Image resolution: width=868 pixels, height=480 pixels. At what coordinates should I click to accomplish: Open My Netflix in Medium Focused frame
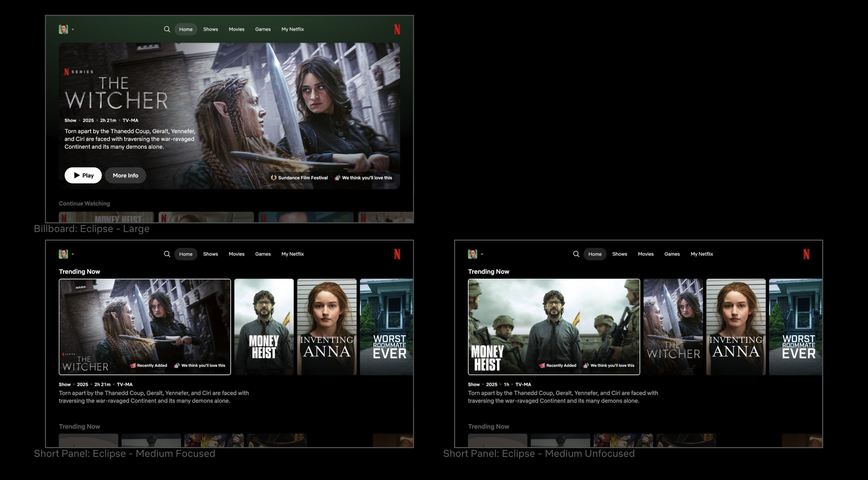(x=293, y=254)
